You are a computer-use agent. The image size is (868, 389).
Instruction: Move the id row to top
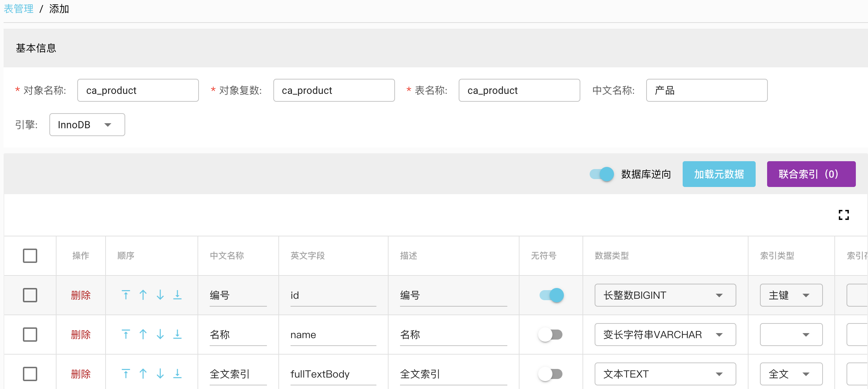tap(126, 295)
